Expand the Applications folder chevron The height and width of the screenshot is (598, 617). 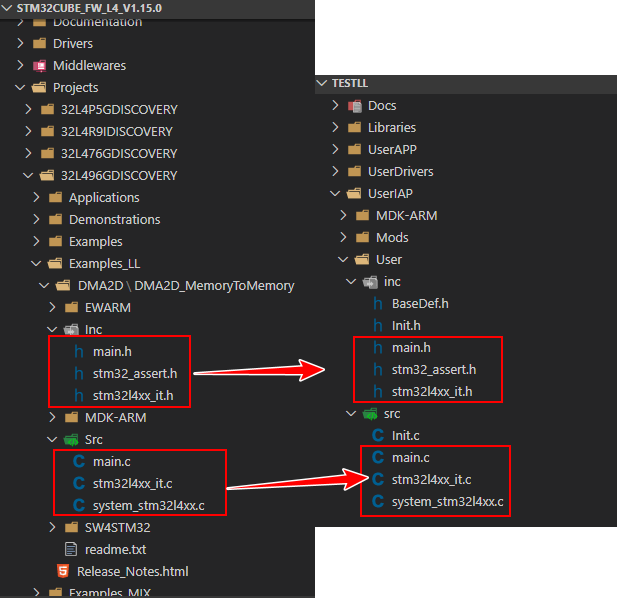coord(37,197)
